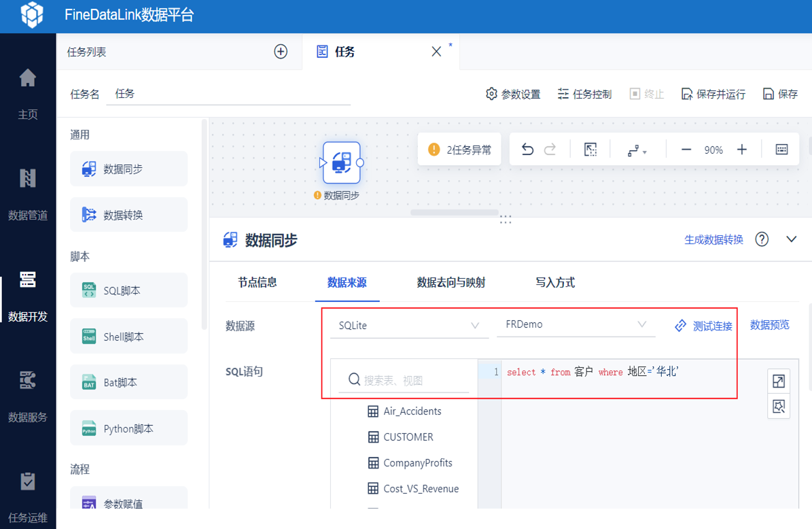Click the FineDataLink logo icon
The width and height of the screenshot is (812, 529).
31,14
